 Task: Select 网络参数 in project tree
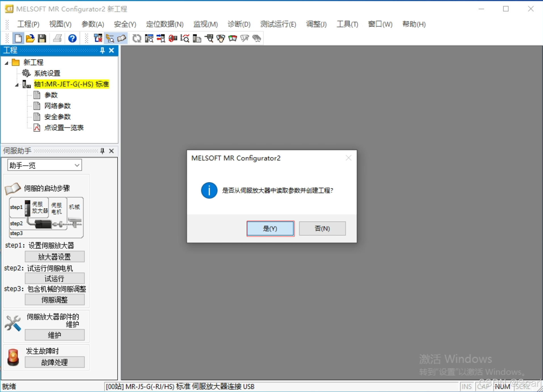[57, 106]
